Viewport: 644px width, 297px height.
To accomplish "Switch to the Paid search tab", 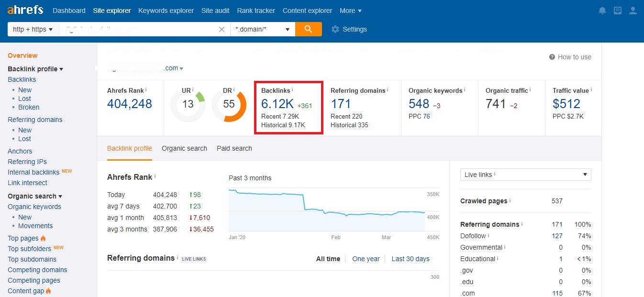I will coord(234,148).
